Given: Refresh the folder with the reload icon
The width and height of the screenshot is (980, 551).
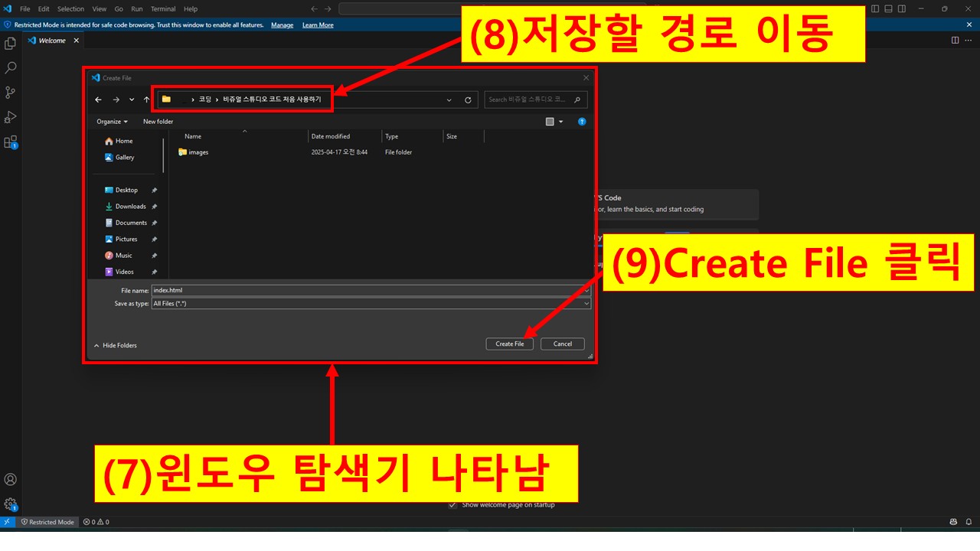Looking at the screenshot, I should click(468, 99).
